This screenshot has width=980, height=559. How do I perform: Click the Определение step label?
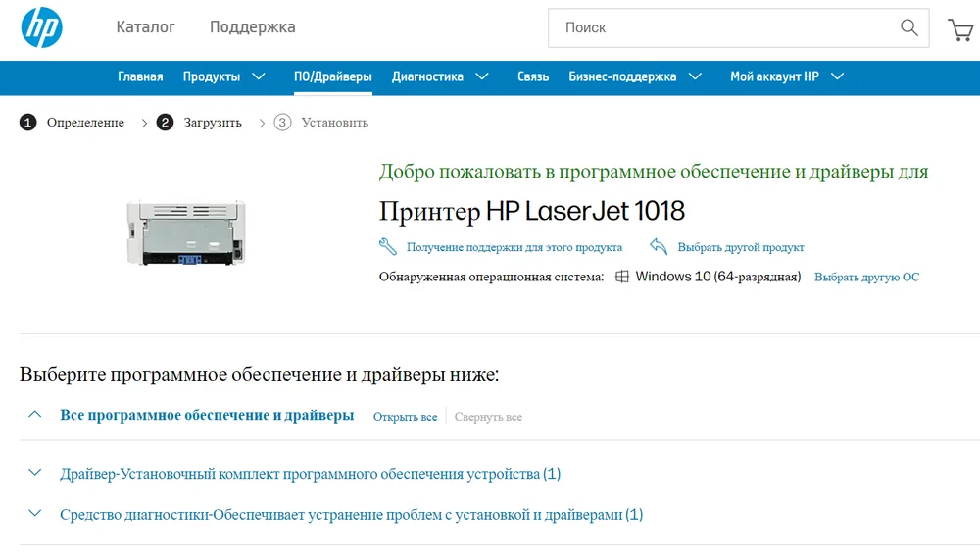tap(85, 122)
